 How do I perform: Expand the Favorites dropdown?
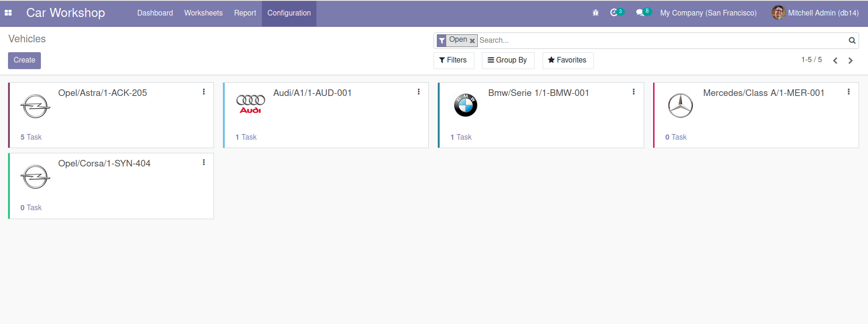pos(568,60)
